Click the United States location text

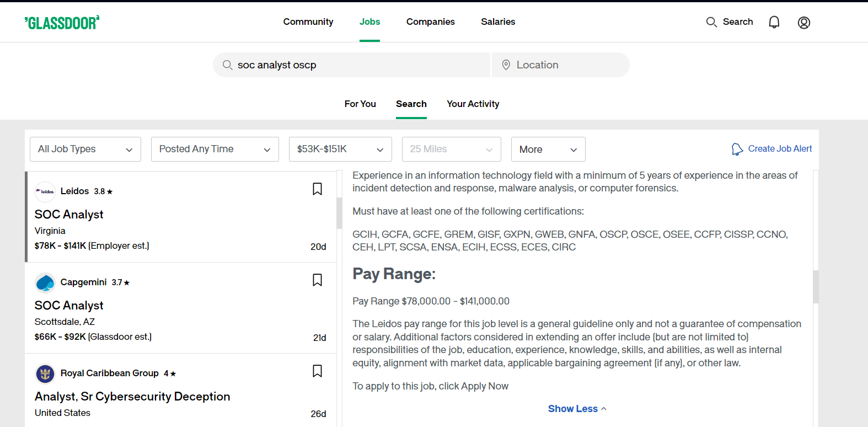tap(62, 413)
